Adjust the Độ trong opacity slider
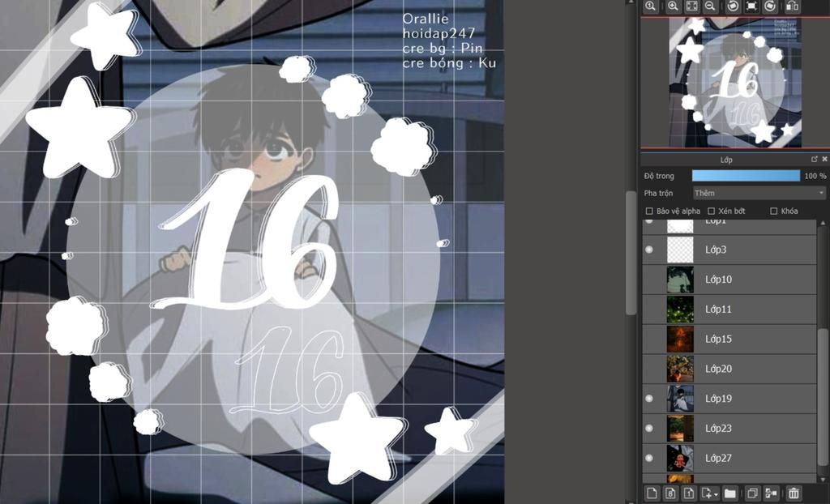 747,176
